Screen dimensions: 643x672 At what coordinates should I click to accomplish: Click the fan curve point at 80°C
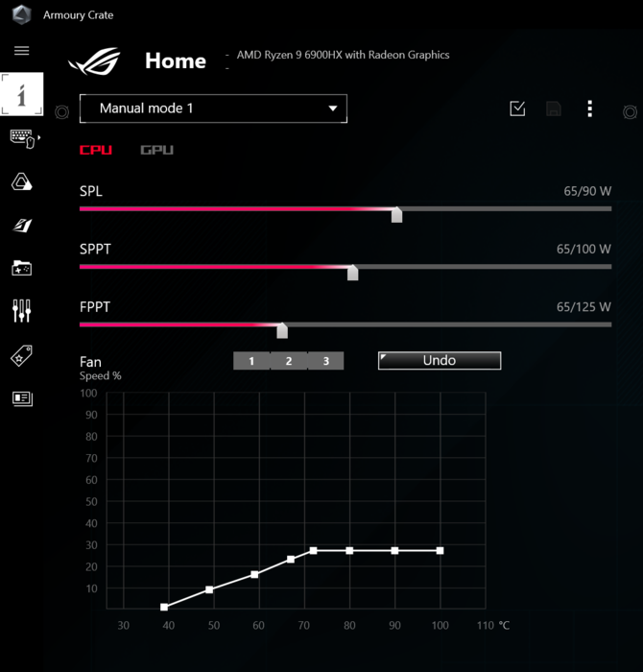(349, 551)
